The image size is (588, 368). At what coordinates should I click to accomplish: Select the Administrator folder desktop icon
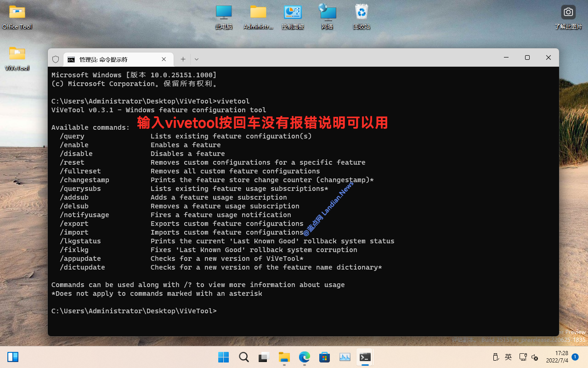point(258,17)
